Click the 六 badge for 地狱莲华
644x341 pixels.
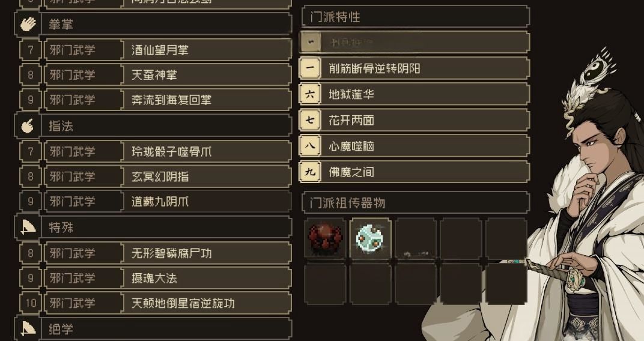310,94
